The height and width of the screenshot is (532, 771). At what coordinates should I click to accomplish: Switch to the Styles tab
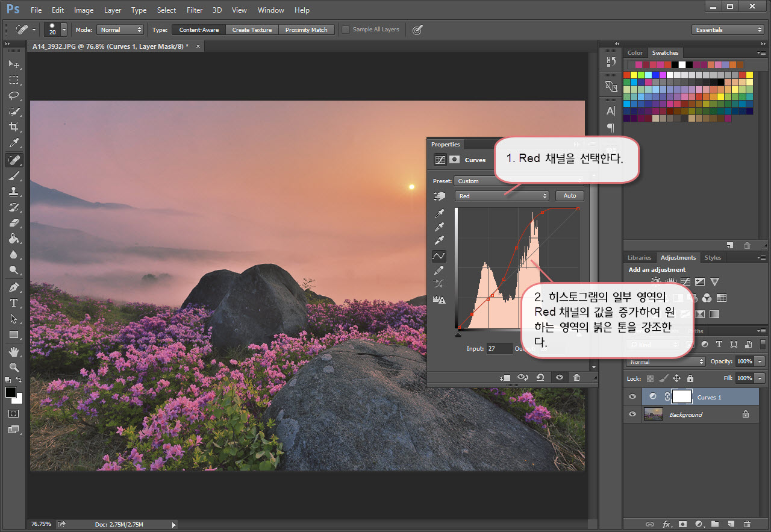point(713,258)
